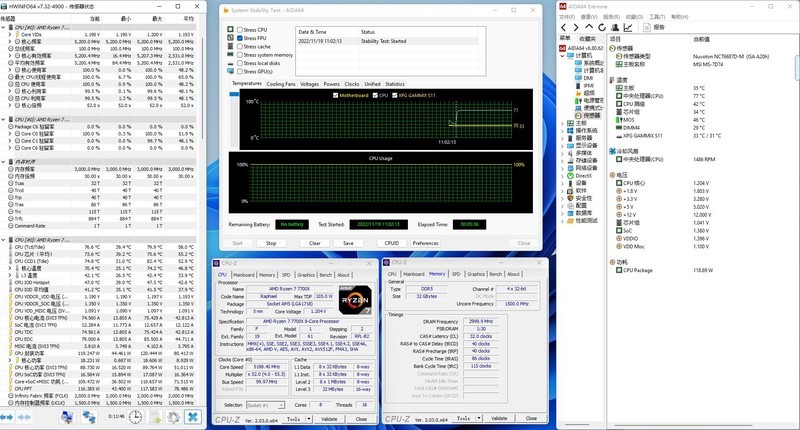
Task: Click the Preferences button
Action: coord(425,243)
